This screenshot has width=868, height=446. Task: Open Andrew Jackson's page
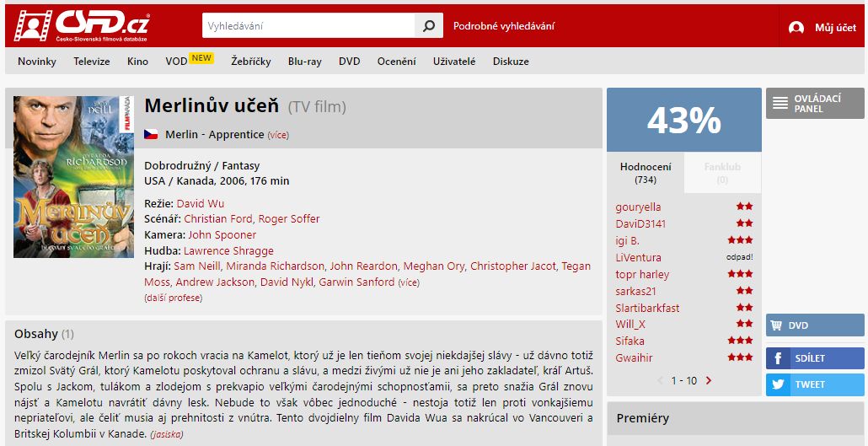[216, 282]
